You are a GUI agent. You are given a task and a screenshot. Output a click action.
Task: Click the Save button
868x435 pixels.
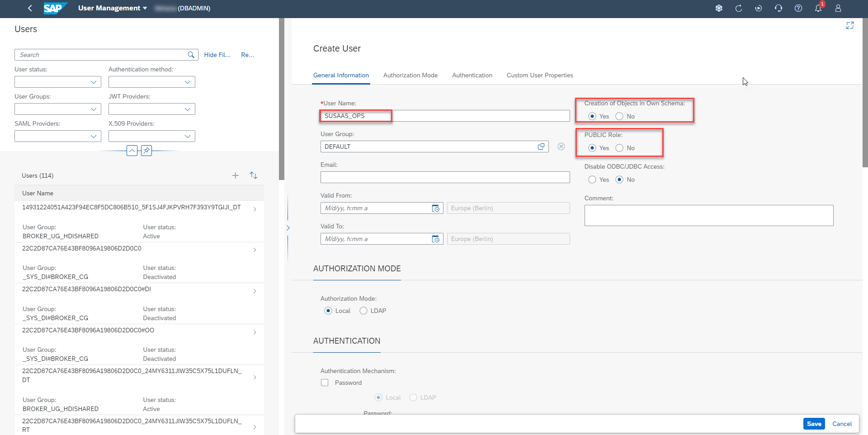814,424
